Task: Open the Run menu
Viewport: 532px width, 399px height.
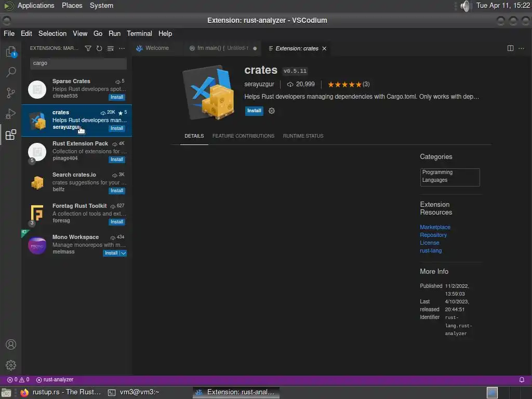Action: (x=114, y=34)
